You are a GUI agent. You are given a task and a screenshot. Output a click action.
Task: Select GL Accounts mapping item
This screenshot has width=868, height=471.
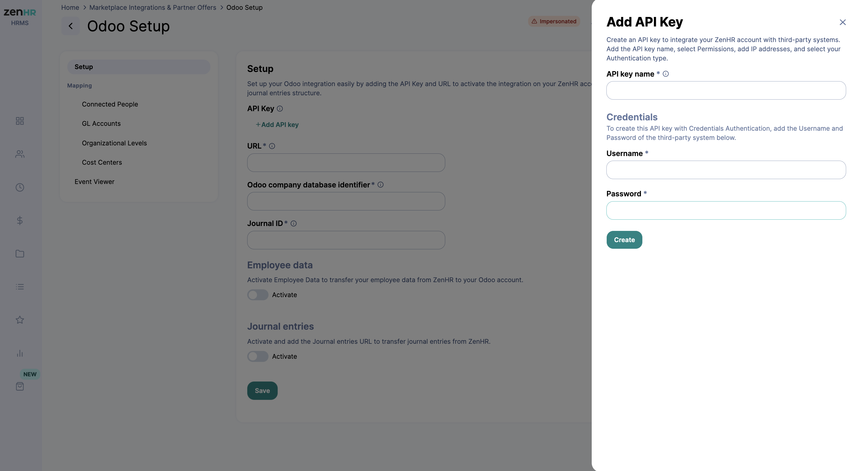point(101,124)
